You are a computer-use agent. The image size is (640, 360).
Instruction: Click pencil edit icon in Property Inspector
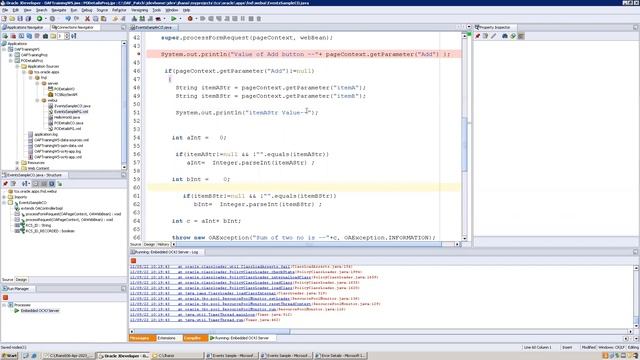point(493,36)
